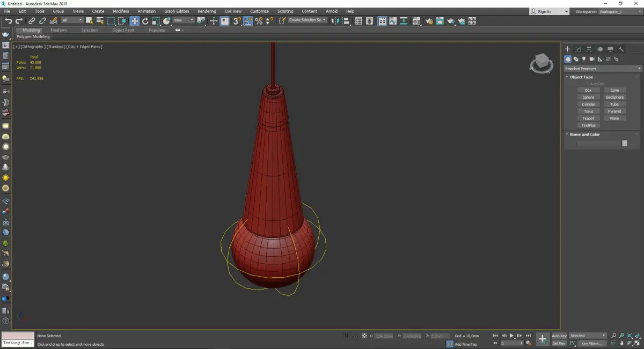Choose the Select Object tool
The image size is (644, 349).
click(89, 21)
